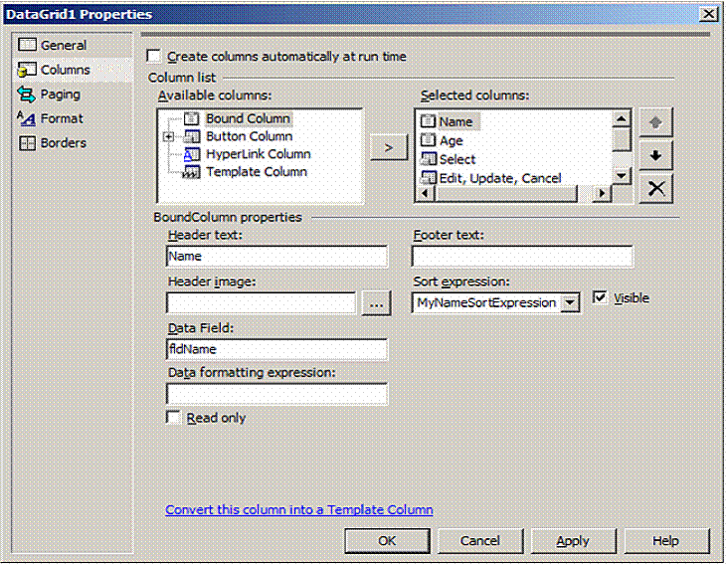The width and height of the screenshot is (728, 566).
Task: Pick the Template Column icon
Action: coord(191,172)
